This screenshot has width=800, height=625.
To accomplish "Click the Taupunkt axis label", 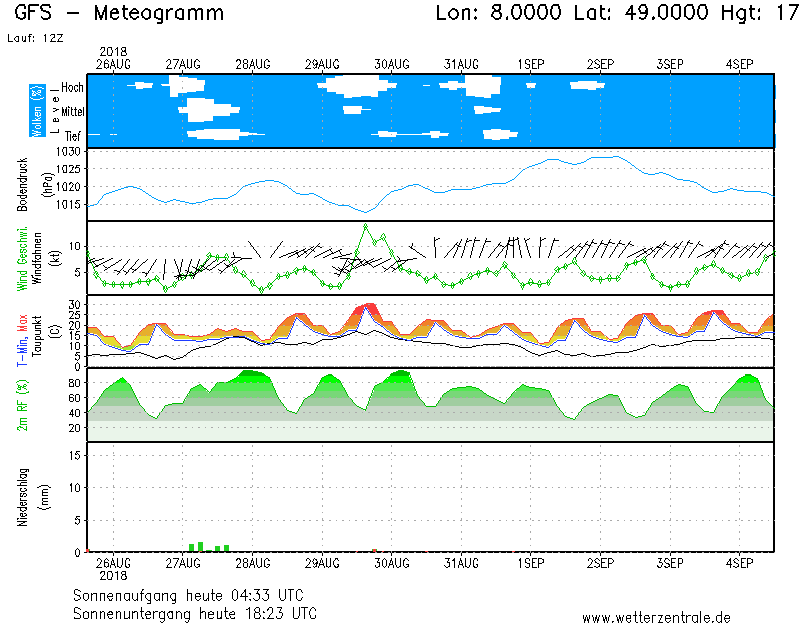I will coord(35,331).
